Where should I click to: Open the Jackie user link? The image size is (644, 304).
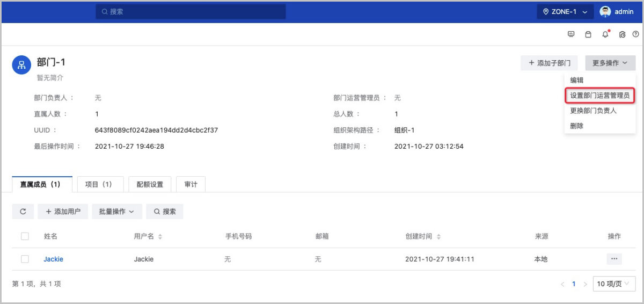coord(53,259)
